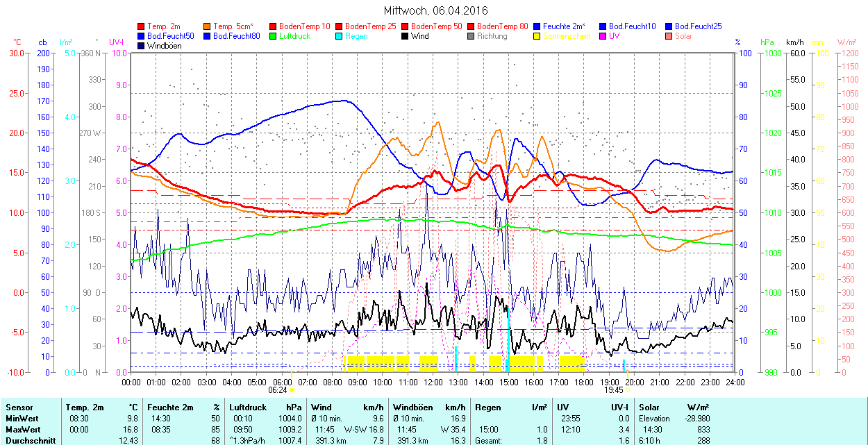Click the gray Richtung legend swatch
This screenshot has width=868, height=445.
pyautogui.click(x=471, y=36)
